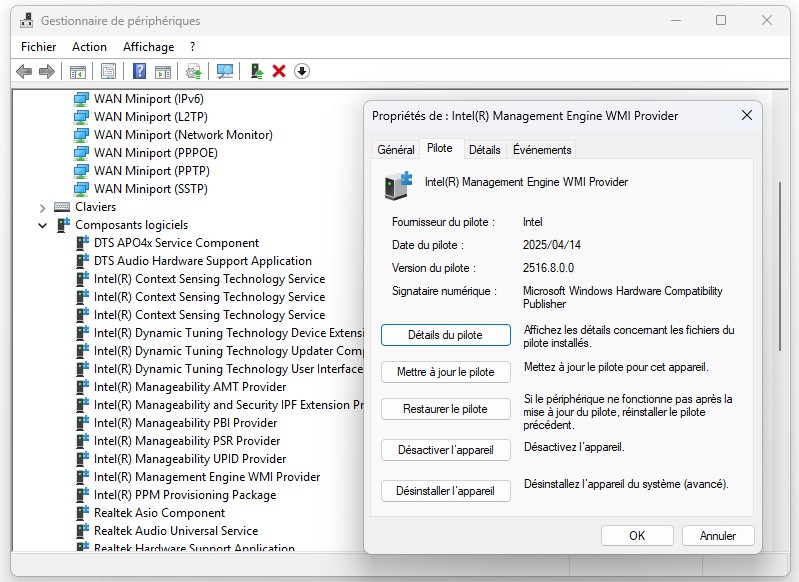This screenshot has height=582, width=799.
Task: Select Realtek Asio Component in the list
Action: coord(145,513)
